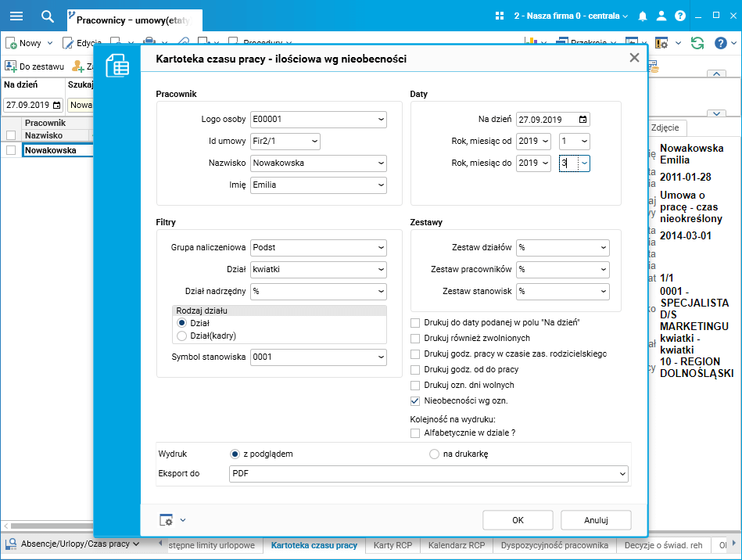Confirm the dialog with OK
Viewport: 742px width, 560px height.
point(518,520)
